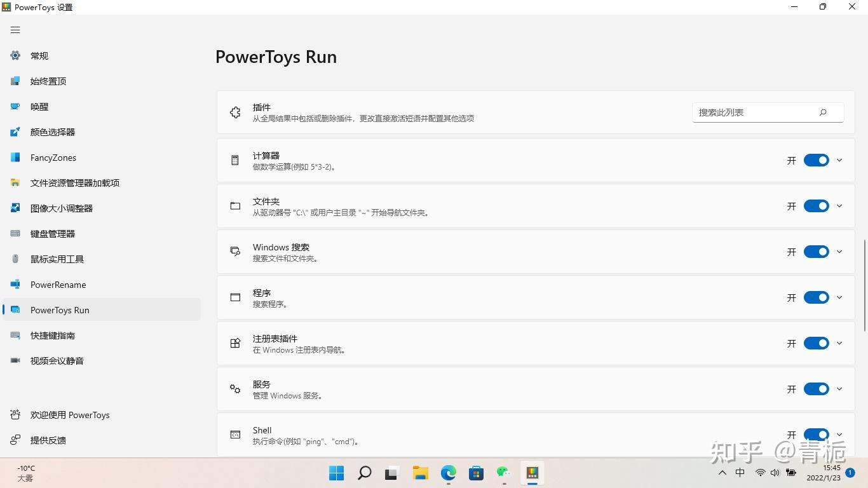Expand the 服务 plugin options chevron
This screenshot has height=488, width=868.
click(839, 388)
